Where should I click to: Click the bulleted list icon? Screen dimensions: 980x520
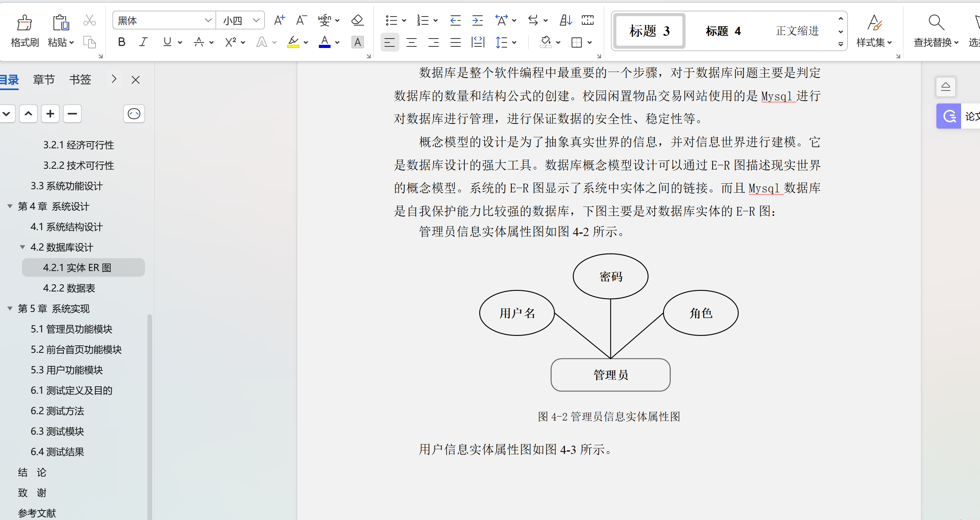tap(391, 20)
